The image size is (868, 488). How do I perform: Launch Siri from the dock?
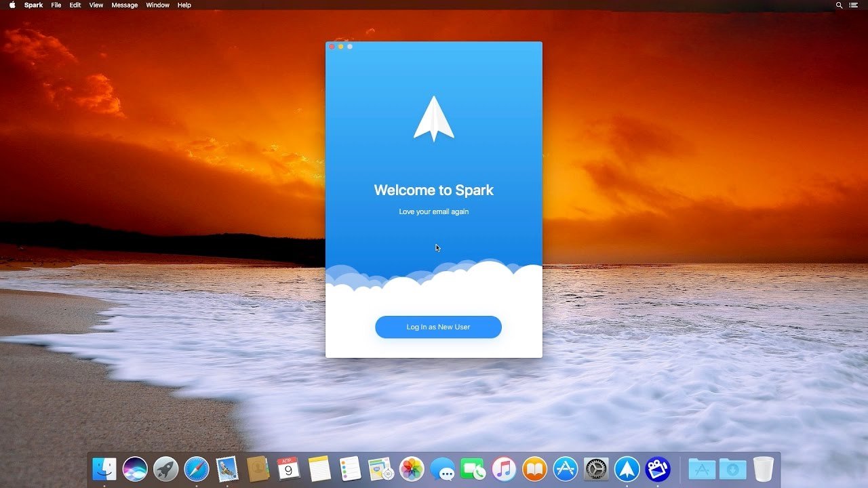pos(135,468)
